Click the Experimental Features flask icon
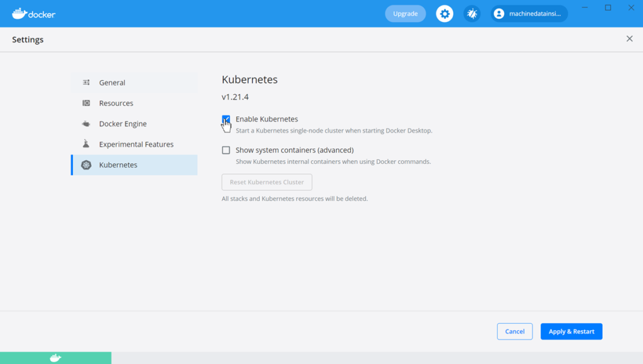 click(86, 144)
